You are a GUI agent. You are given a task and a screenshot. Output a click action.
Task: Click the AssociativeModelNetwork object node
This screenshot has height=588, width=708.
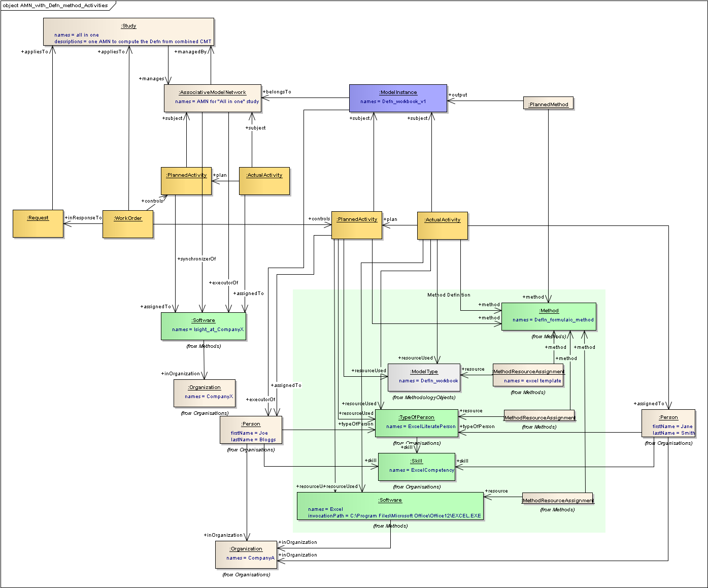pyautogui.click(x=212, y=97)
